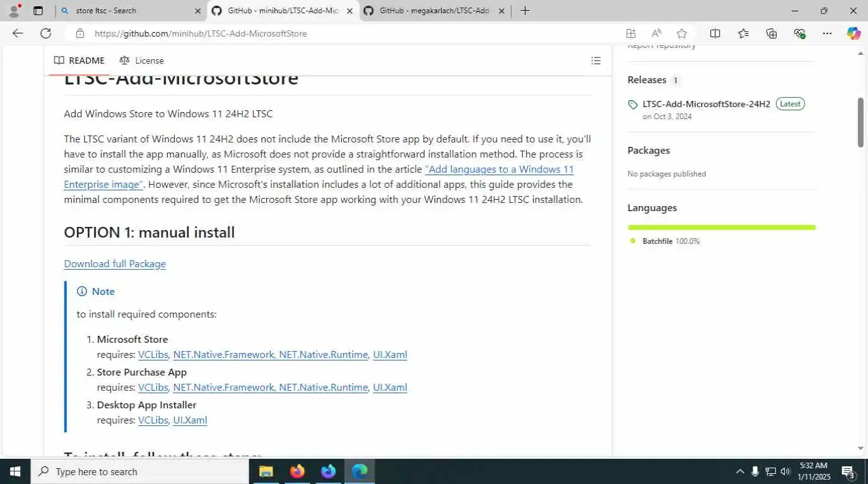This screenshot has height=484, width=868.
Task: Open UI.Xaml link under Microsoft Store
Action: click(390, 354)
